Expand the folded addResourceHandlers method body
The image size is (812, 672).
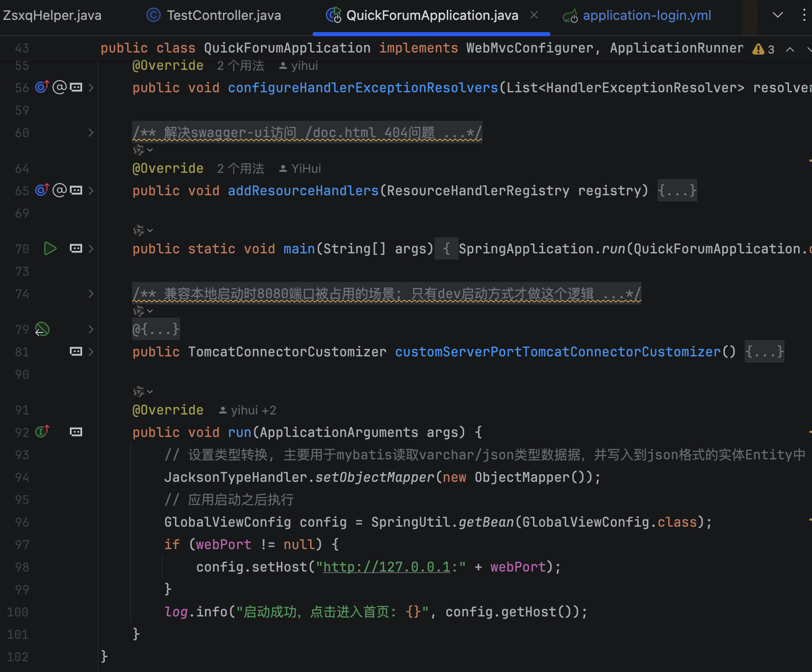point(677,191)
